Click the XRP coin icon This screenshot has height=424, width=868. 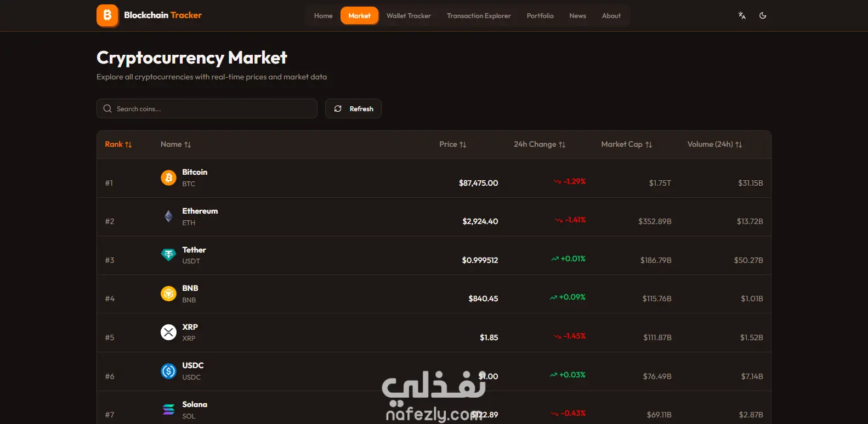(168, 332)
